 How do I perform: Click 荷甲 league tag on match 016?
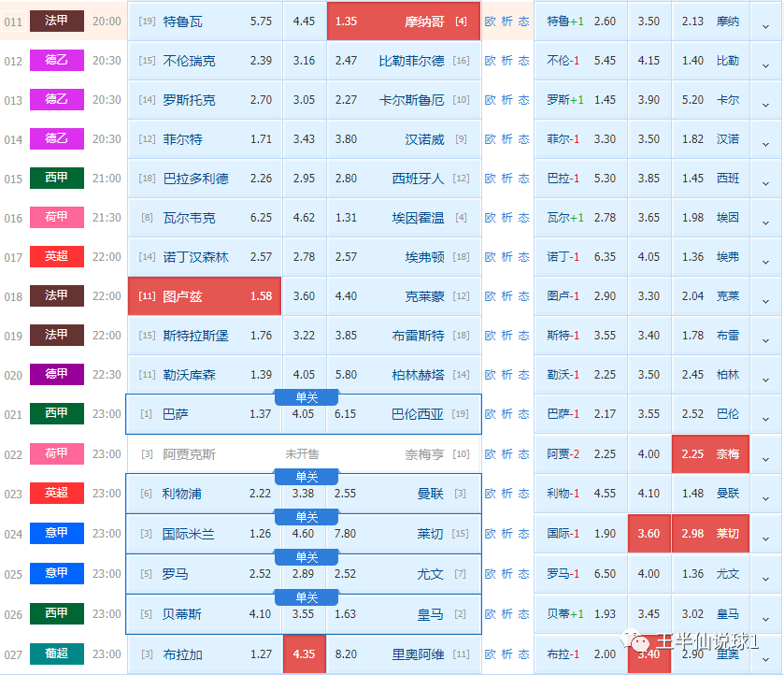[x=57, y=217]
